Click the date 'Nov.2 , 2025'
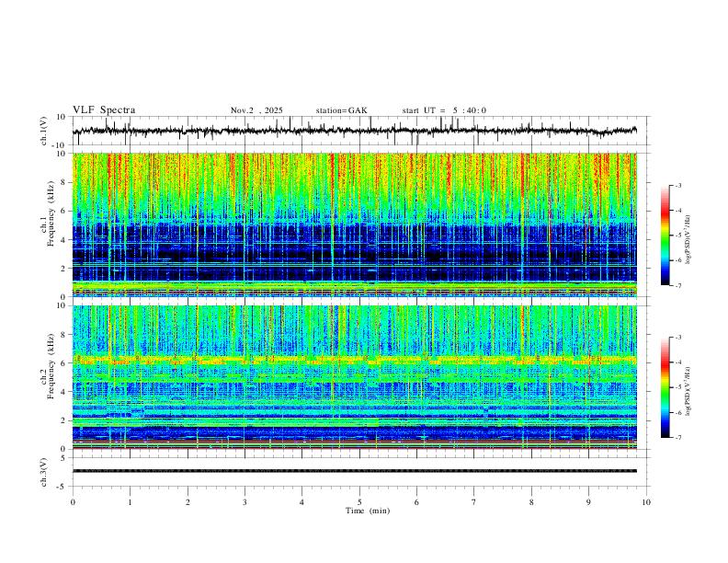728x563 pixels. [256, 110]
